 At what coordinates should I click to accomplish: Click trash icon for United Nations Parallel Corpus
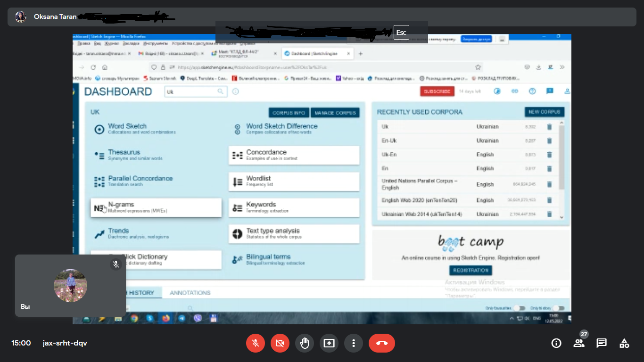(549, 184)
